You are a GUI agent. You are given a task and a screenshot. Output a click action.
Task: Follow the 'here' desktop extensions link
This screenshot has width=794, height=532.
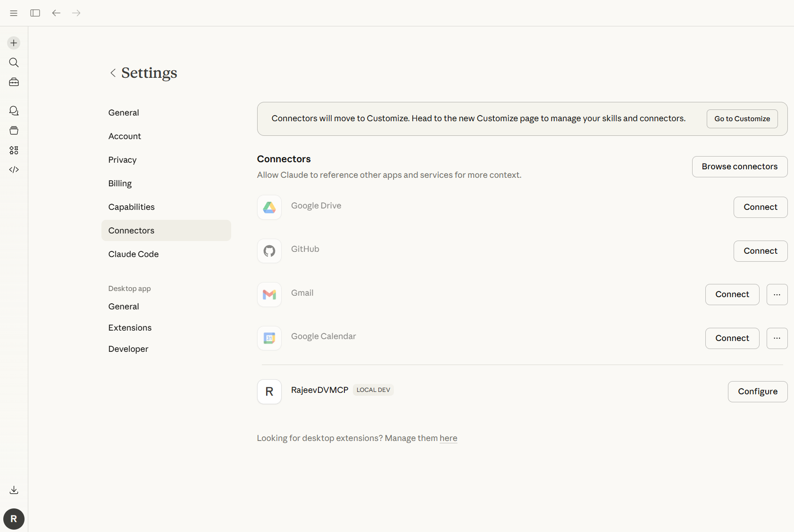448,438
